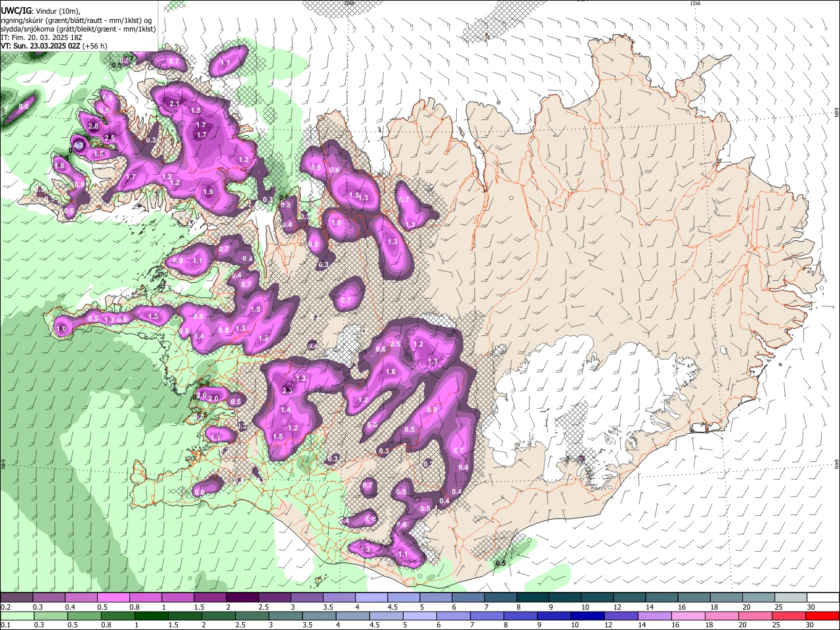Click the "2.1" precipitation value on the map

click(x=175, y=104)
